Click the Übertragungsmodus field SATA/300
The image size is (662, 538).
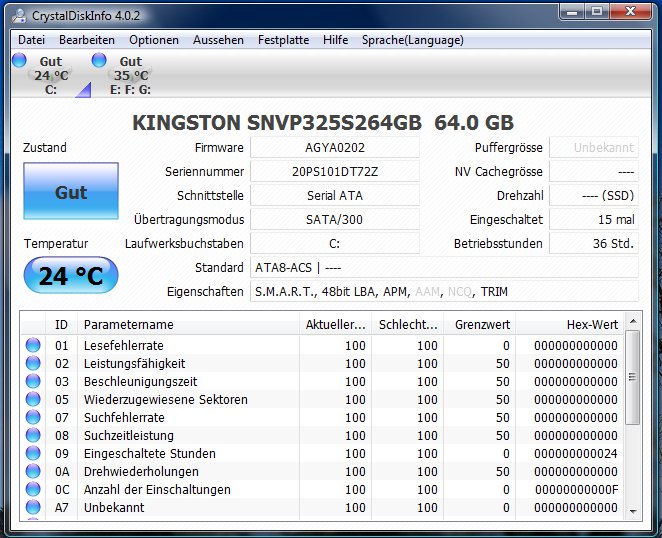335,220
